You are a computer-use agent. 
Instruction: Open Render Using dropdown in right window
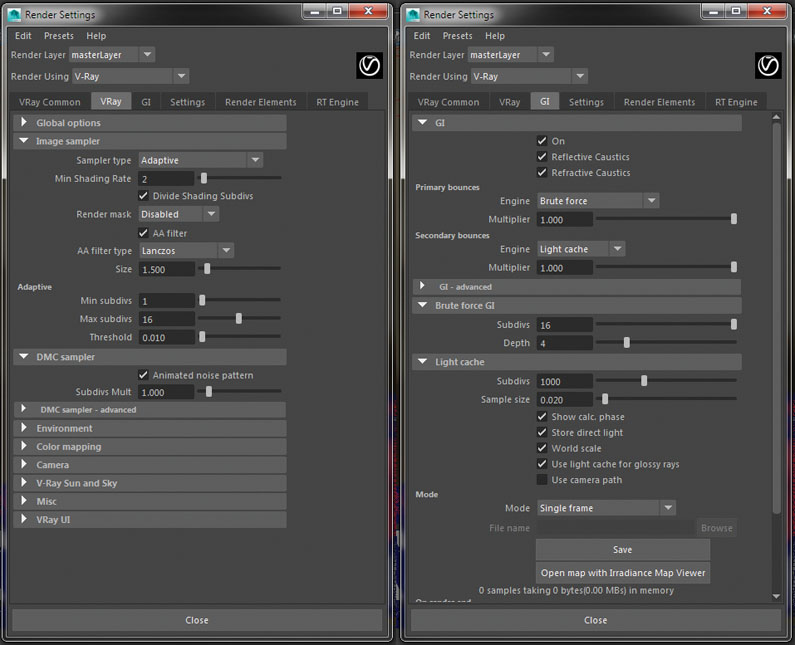tap(529, 77)
